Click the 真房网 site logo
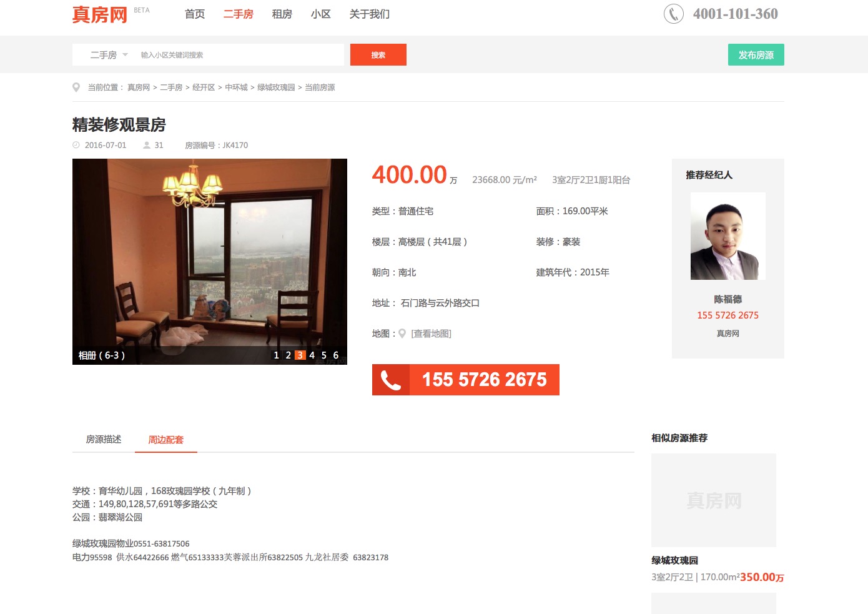 (100, 14)
